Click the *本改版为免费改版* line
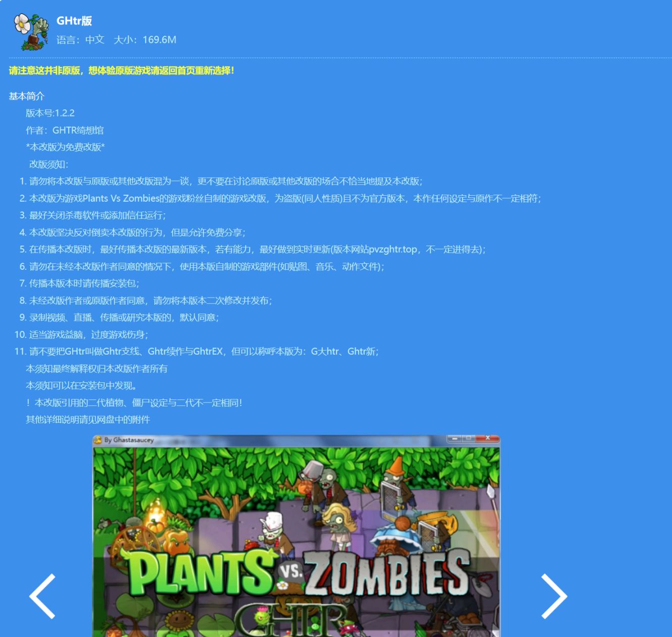 65,147
